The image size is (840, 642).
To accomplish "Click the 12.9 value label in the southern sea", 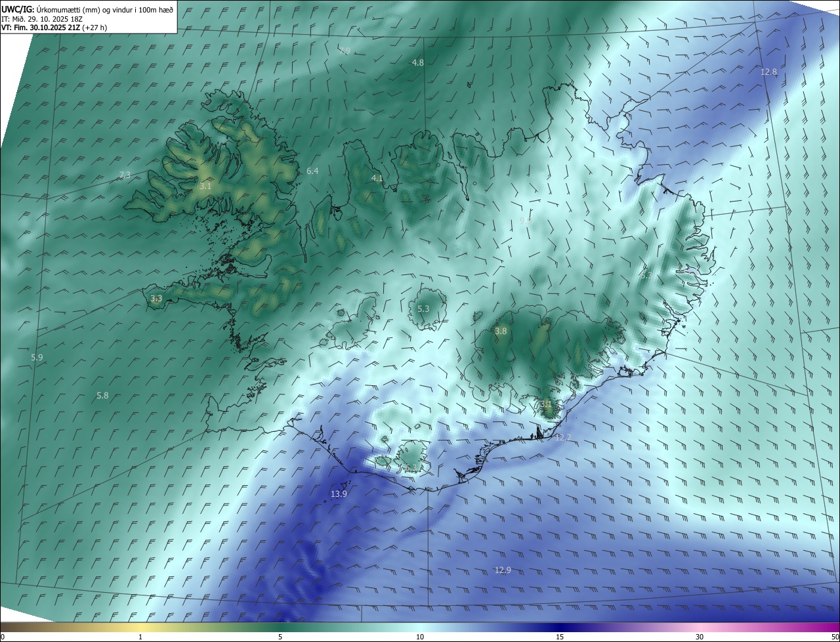I will click(x=503, y=570).
